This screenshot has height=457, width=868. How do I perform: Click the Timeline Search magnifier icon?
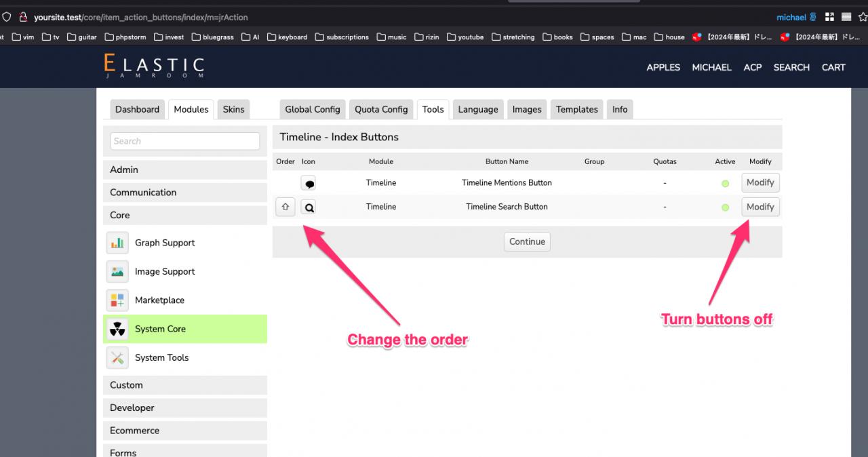309,207
